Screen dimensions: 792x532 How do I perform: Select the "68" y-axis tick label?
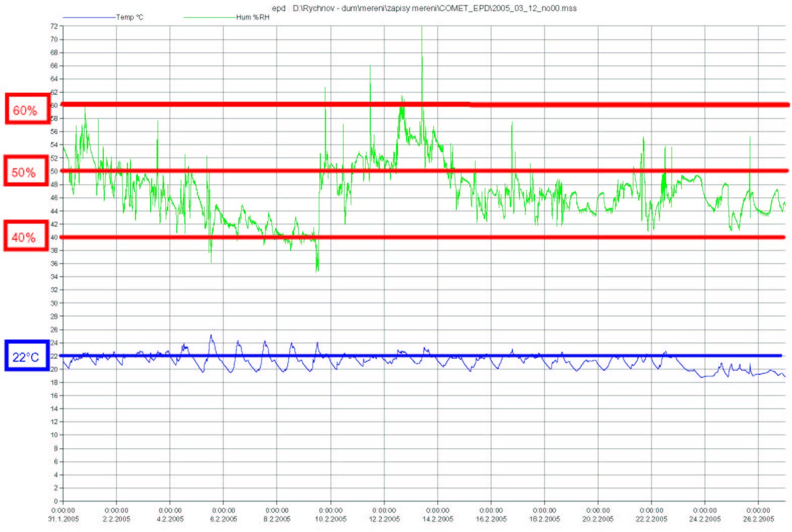(x=54, y=52)
